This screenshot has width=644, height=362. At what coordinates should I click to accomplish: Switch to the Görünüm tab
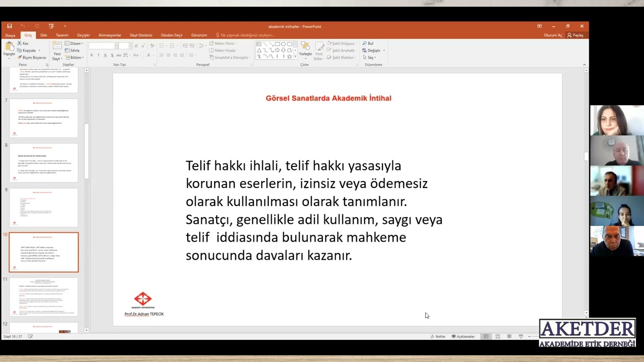tap(199, 35)
